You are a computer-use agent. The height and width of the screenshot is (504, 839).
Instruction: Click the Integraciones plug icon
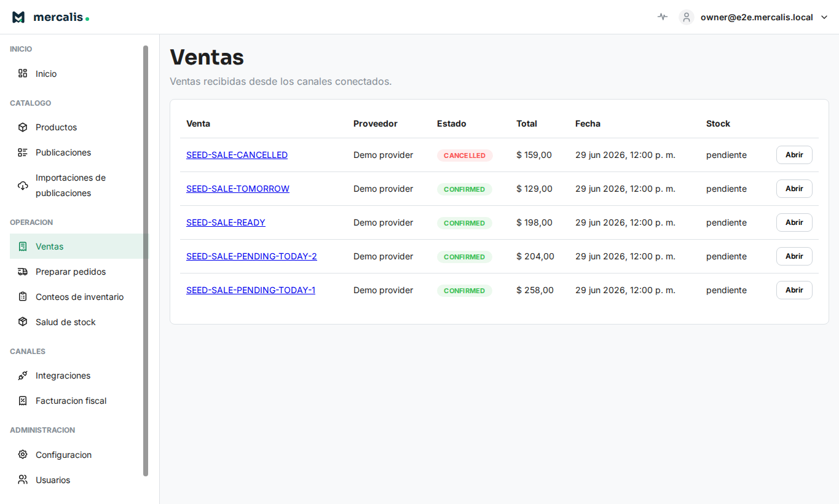23,376
